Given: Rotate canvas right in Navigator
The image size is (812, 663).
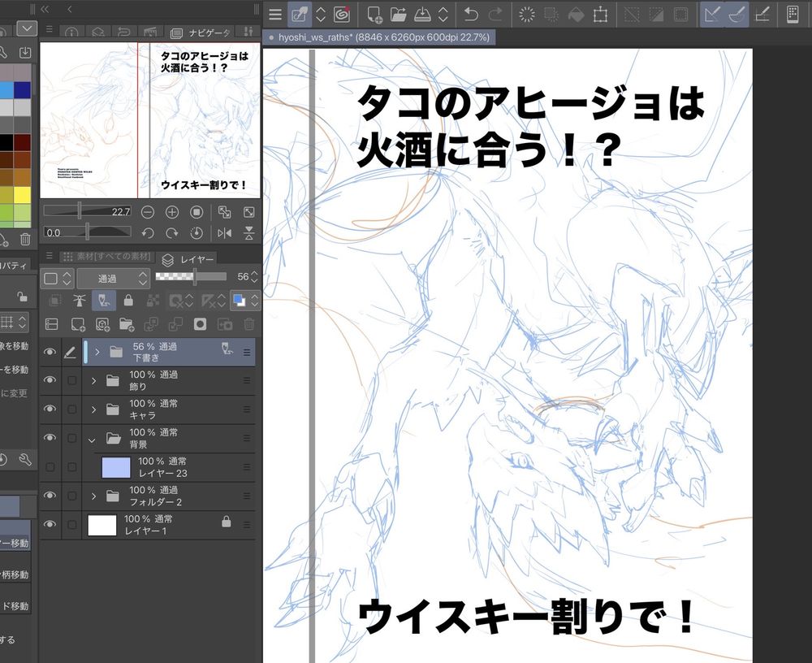Looking at the screenshot, I should coord(172,233).
